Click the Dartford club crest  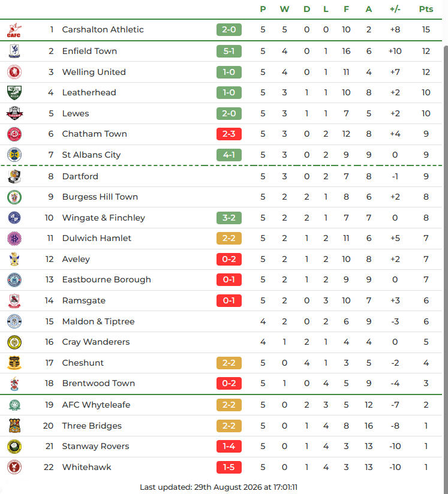[x=14, y=176]
